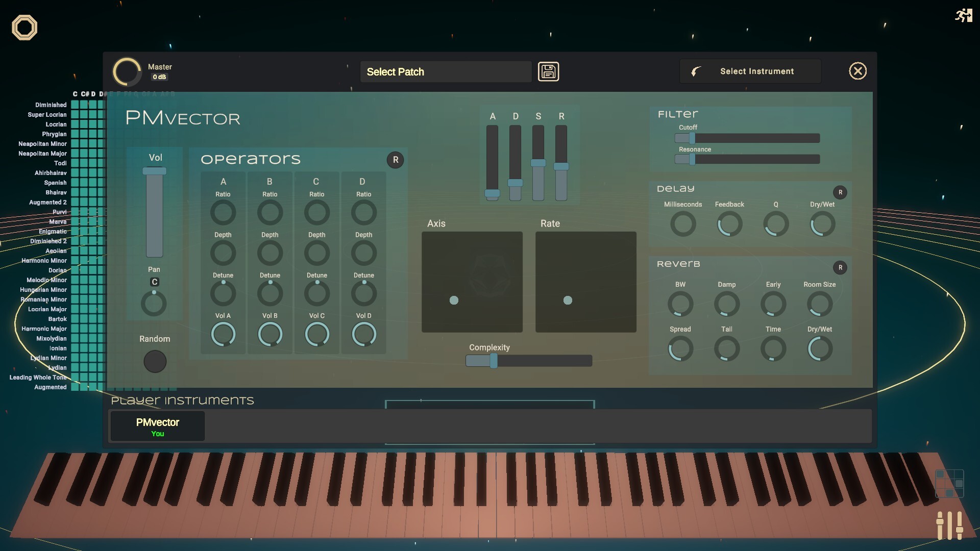Open the 3x3 grid pad near the keyboard
This screenshot has width=980, height=551.
948,483
